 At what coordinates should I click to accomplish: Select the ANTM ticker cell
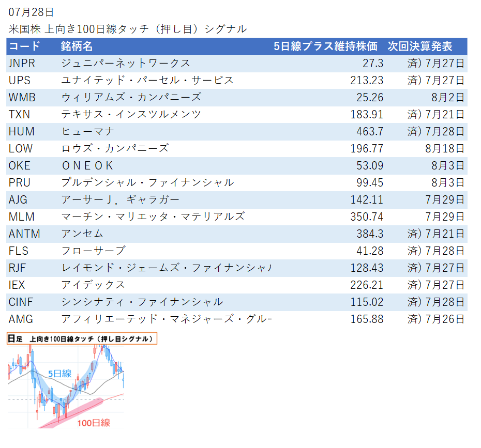[24, 234]
